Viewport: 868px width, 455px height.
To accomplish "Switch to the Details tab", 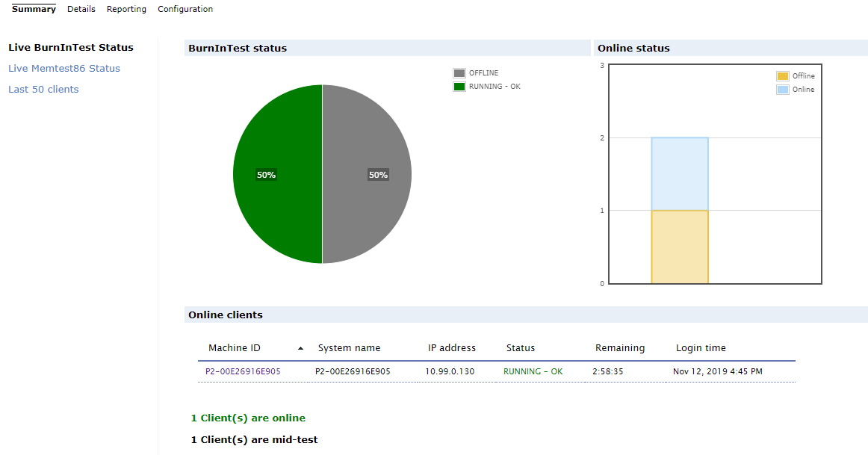I will click(x=81, y=9).
